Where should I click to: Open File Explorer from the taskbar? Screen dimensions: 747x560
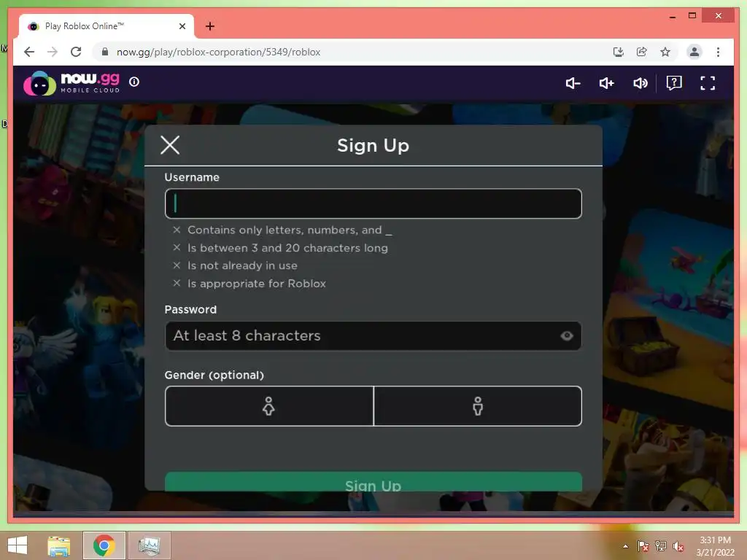click(58, 545)
